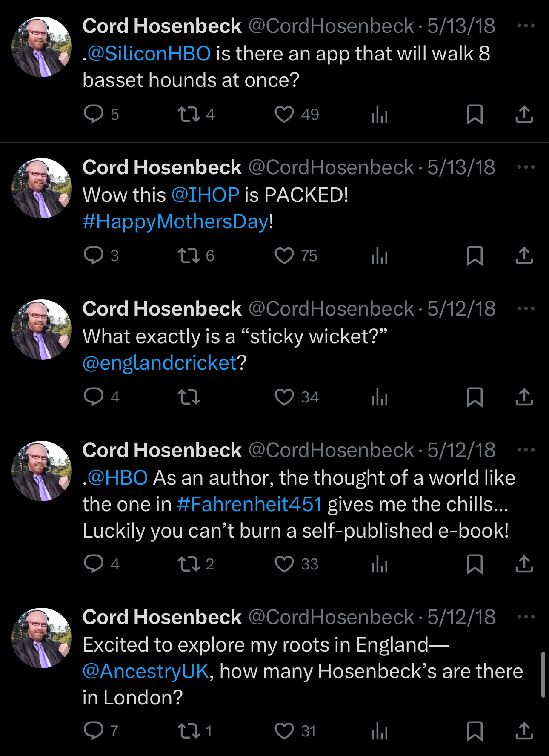Reply to the Fahrenheit451 tweet

[x=94, y=564]
